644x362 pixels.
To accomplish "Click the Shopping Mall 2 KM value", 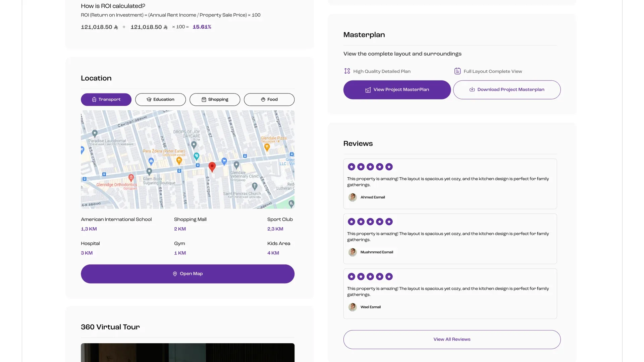I will tap(180, 229).
